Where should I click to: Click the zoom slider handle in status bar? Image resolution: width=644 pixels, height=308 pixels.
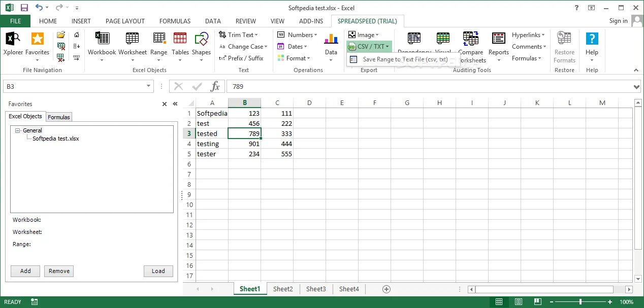(580, 302)
